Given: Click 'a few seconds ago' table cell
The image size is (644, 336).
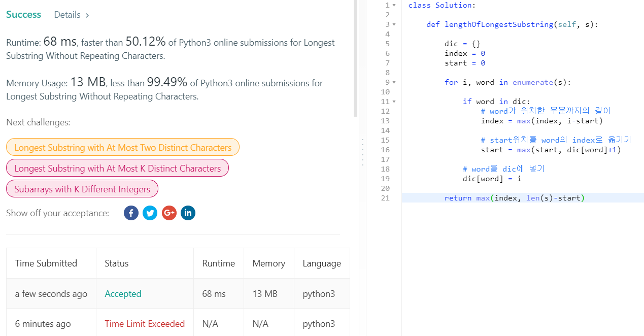Looking at the screenshot, I should (x=51, y=294).
